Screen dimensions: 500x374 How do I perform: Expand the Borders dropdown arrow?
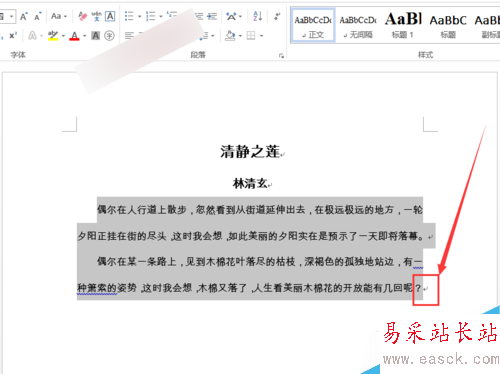tap(261, 36)
